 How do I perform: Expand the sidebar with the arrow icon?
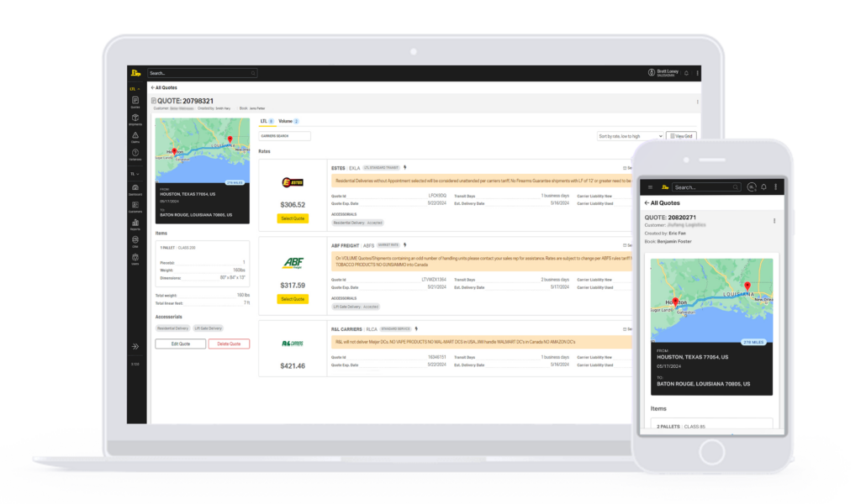(x=135, y=346)
